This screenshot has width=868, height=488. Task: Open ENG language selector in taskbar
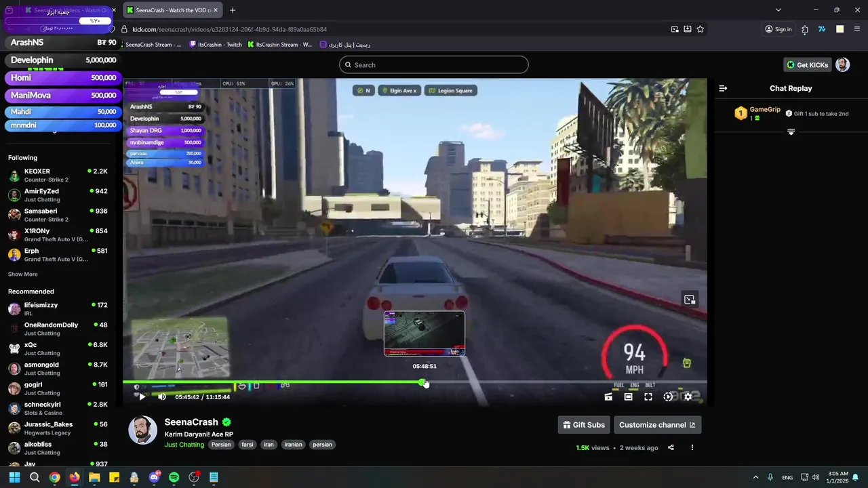coord(787,477)
